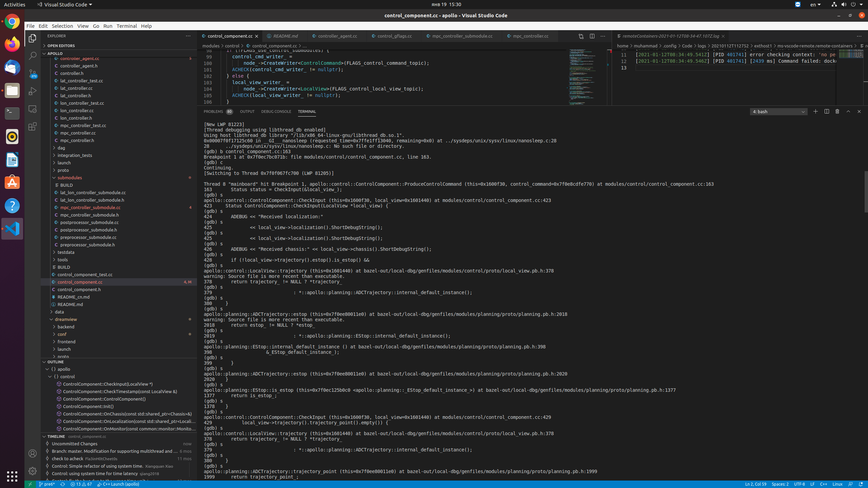The width and height of the screenshot is (868, 488).
Task: Select the Run and Debug icon
Action: pyautogui.click(x=32, y=91)
